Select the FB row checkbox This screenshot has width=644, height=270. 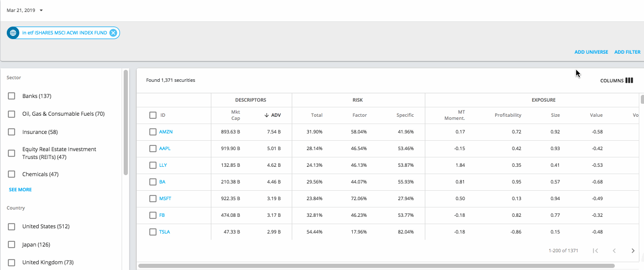coord(153,215)
